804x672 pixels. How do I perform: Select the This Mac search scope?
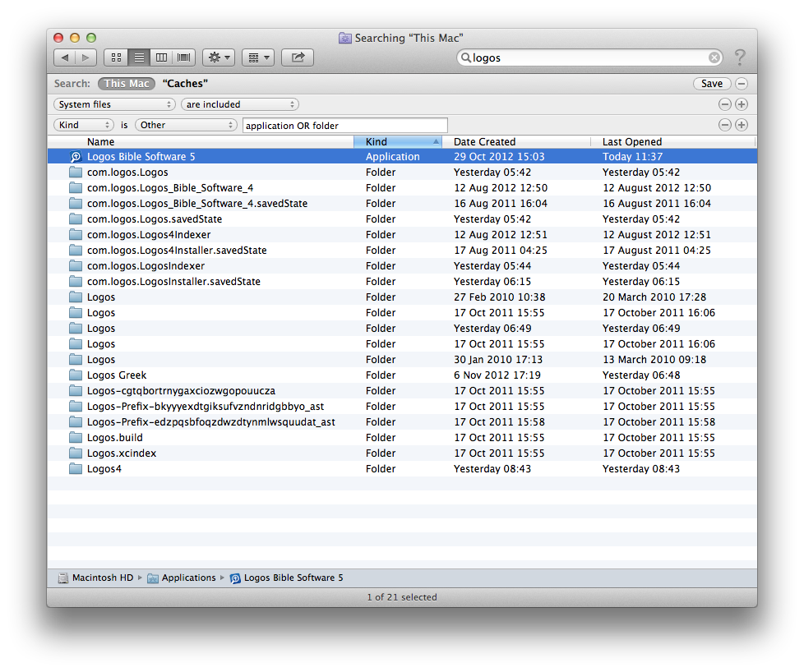click(x=126, y=84)
